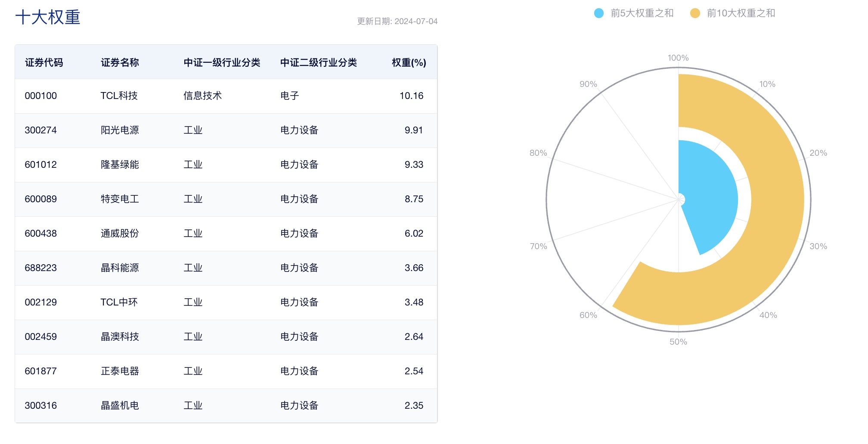Select security code 600438
This screenshot has height=444, width=868.
click(x=41, y=233)
